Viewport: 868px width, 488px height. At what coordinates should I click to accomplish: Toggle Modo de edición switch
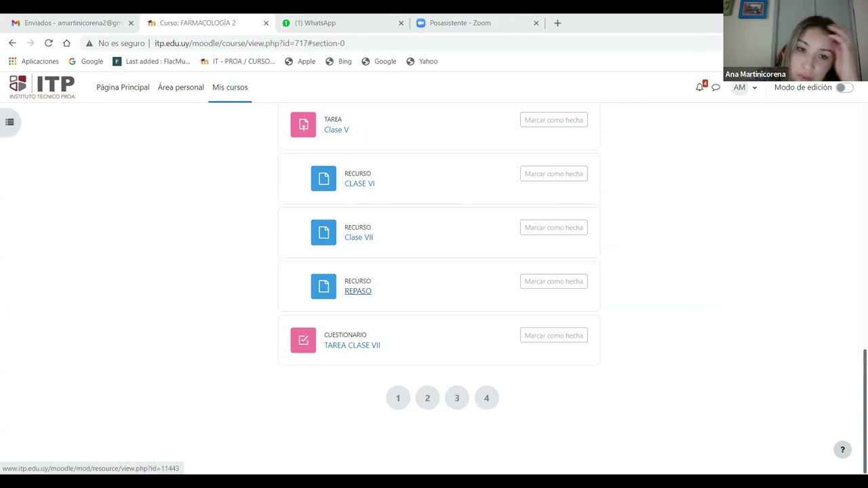(844, 87)
